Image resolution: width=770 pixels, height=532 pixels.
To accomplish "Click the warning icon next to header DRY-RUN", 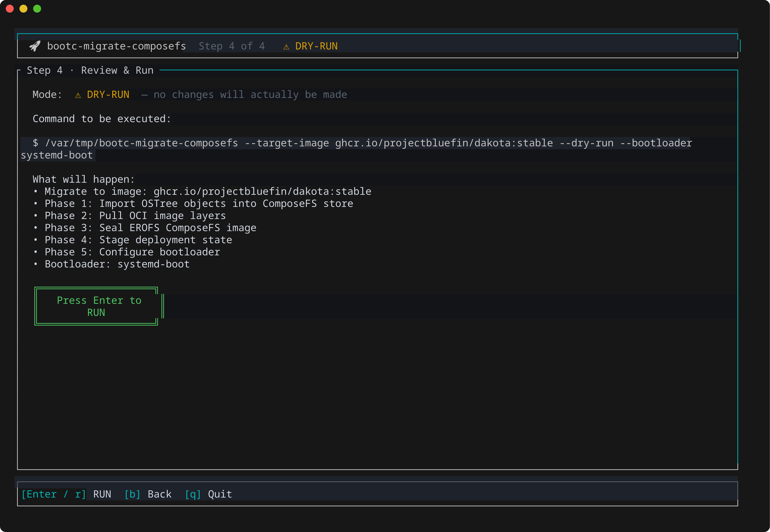I will (286, 47).
